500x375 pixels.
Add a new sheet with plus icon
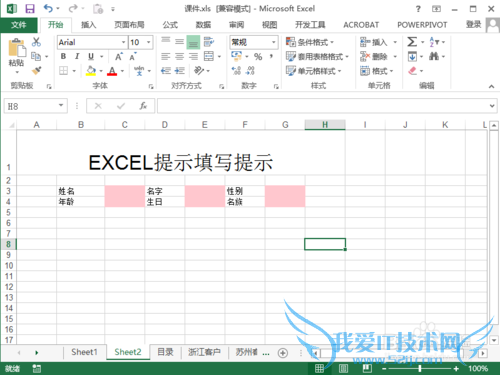click(x=283, y=353)
